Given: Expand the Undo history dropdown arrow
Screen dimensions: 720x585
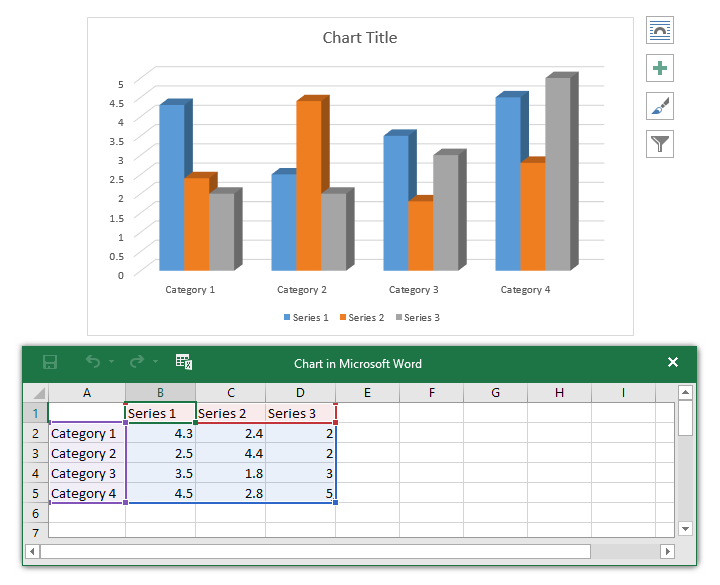Looking at the screenshot, I should [111, 363].
